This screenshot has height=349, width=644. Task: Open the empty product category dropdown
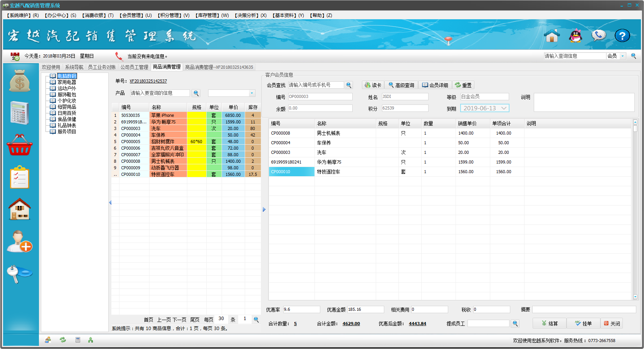(x=252, y=93)
